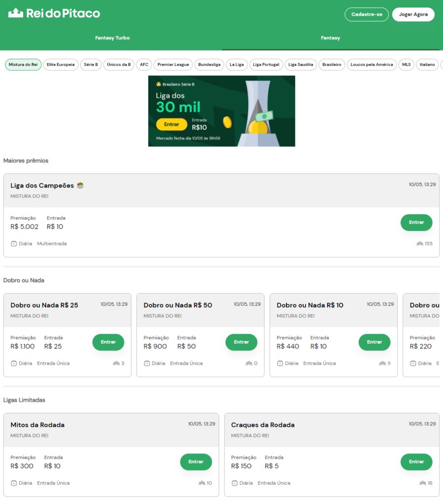Click the Rei do Pitaco crown logo

pos(16,13)
